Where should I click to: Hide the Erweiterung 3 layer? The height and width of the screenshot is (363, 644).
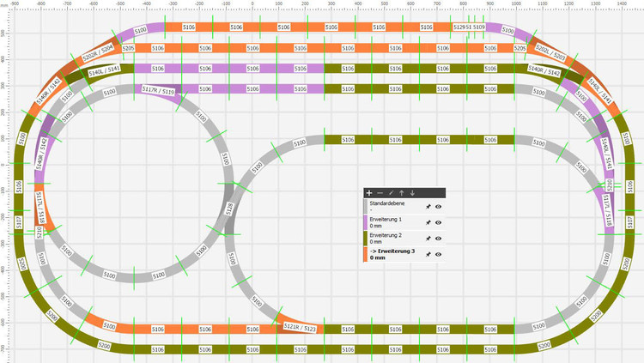coord(438,255)
